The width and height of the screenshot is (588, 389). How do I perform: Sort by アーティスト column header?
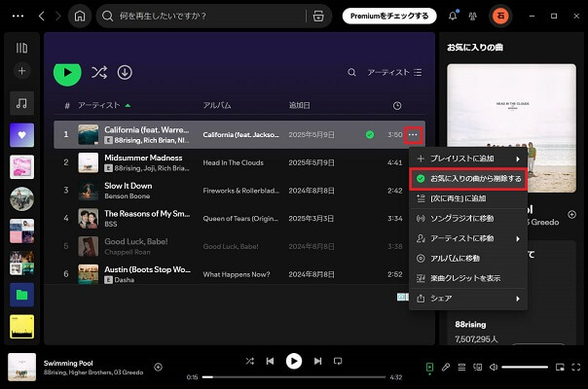99,105
